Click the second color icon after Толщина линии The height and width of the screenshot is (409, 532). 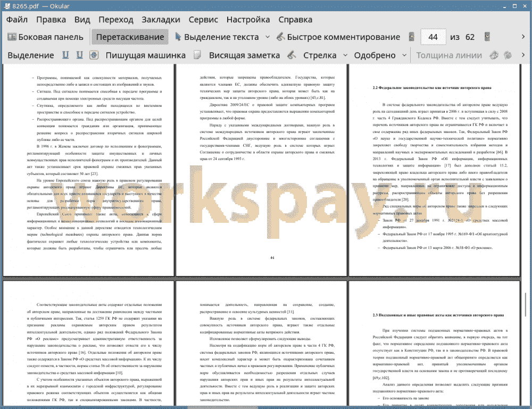508,55
